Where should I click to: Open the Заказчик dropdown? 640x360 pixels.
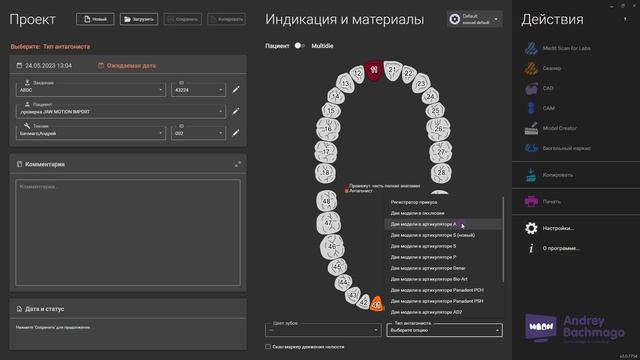91,89
